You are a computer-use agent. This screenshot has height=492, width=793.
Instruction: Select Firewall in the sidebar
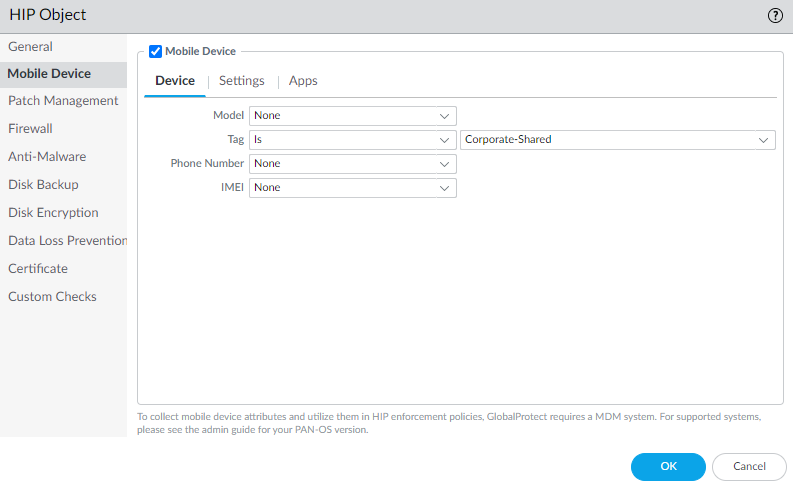(x=30, y=129)
